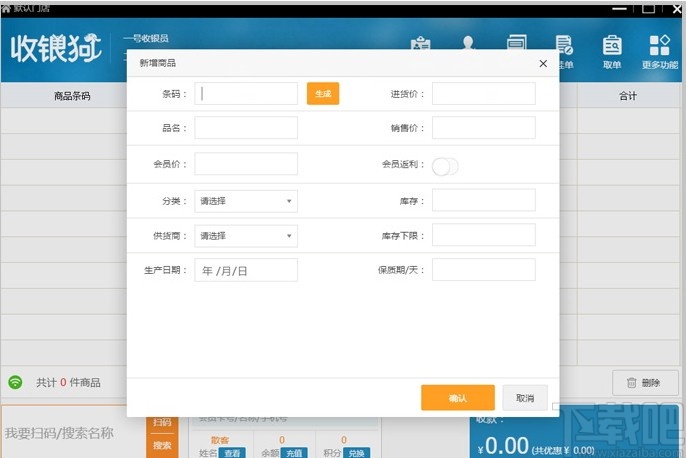The image size is (687, 458).
Task: Click the wifi status icon
Action: coord(15,382)
